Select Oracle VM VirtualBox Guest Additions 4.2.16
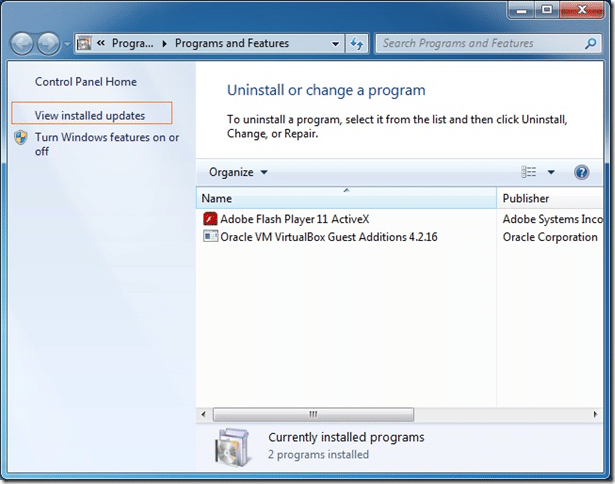 (x=329, y=237)
